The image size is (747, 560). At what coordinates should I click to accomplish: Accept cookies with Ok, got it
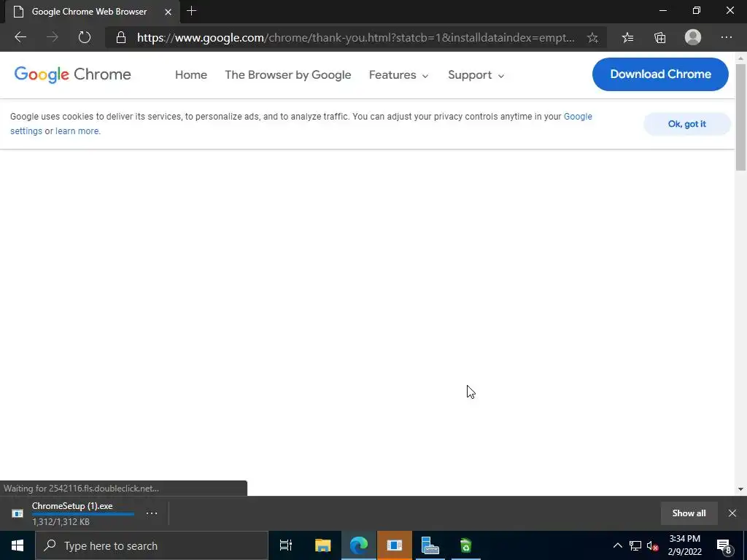click(x=687, y=124)
